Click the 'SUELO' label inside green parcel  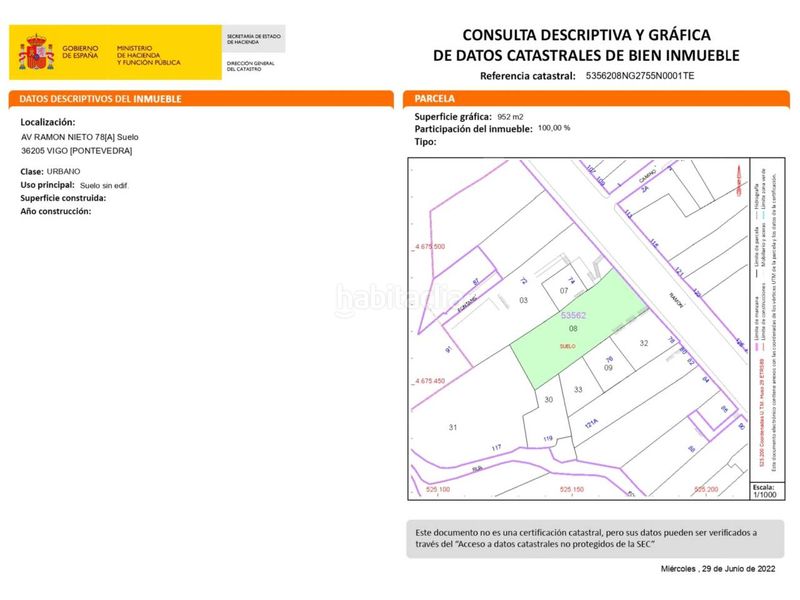pyautogui.click(x=567, y=346)
